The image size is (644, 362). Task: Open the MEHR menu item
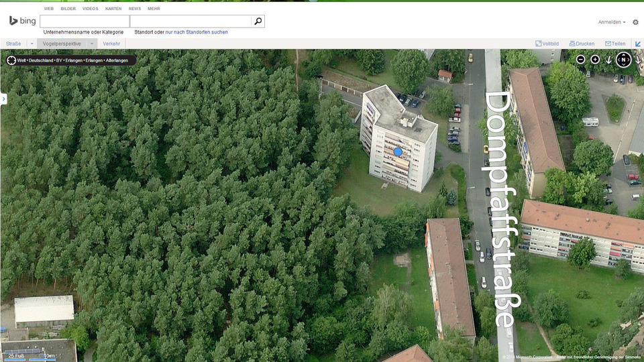[x=154, y=9]
